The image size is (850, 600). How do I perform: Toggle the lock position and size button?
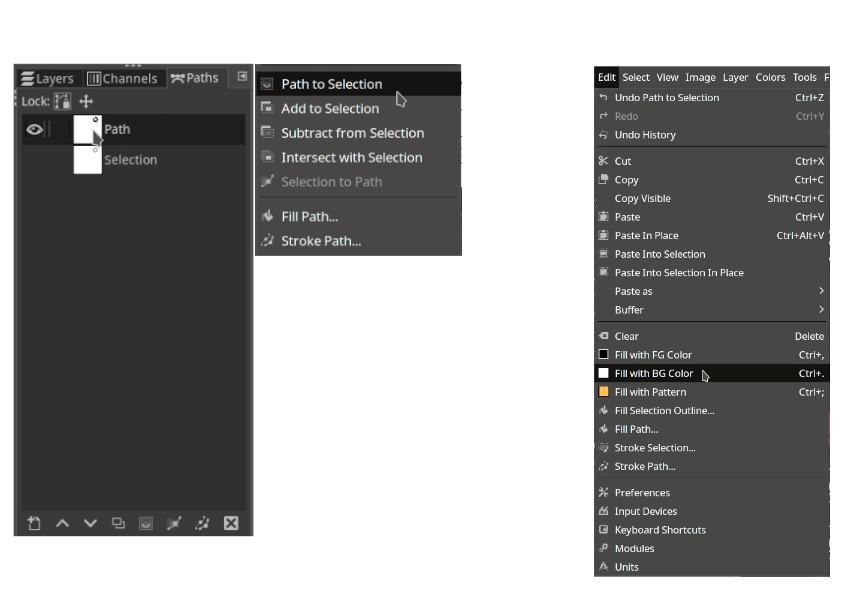(x=86, y=101)
